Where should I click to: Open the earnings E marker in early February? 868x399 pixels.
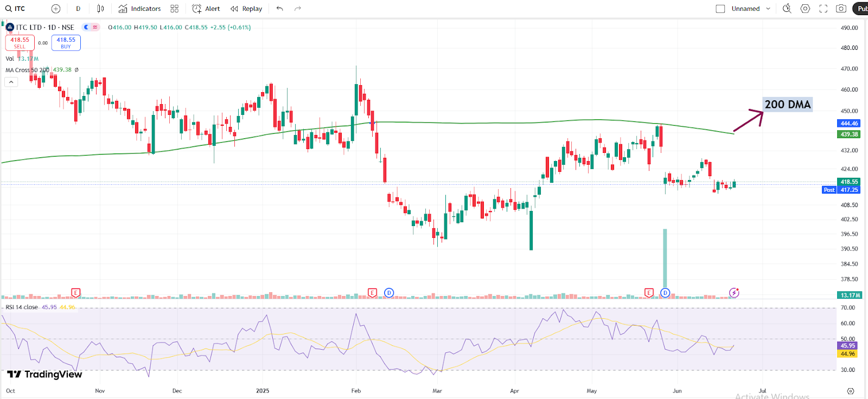click(372, 293)
